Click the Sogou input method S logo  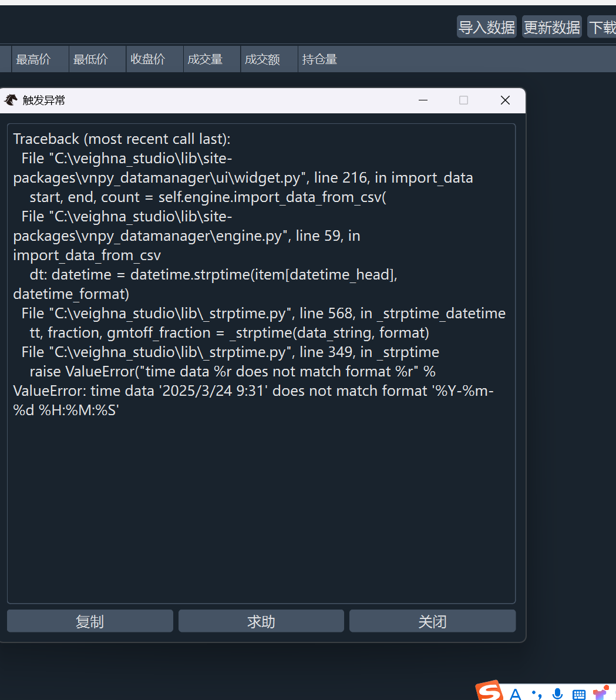489,690
